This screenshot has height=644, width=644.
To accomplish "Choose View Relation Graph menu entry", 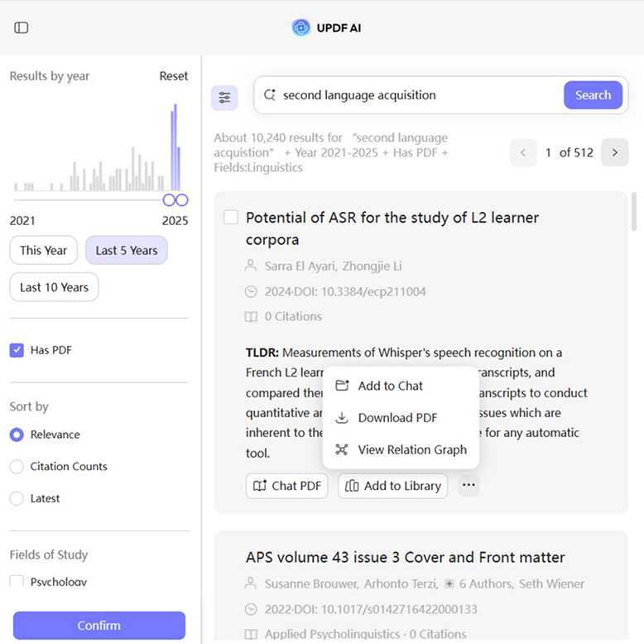I will coord(412,450).
